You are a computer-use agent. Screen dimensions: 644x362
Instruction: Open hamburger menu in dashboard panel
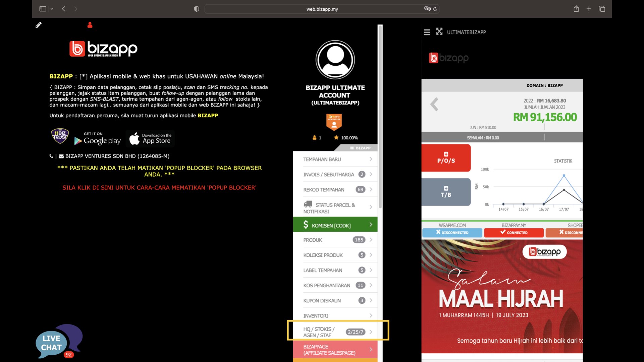(427, 32)
